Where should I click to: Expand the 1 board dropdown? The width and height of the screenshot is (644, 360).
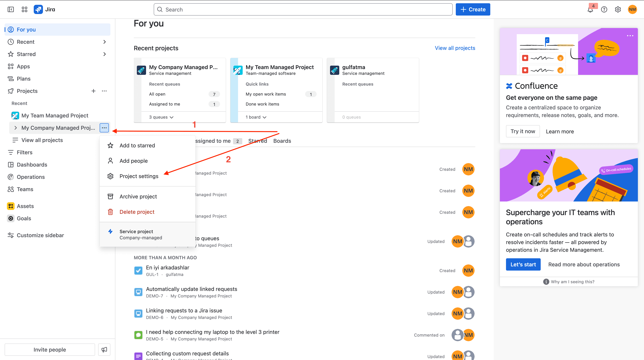click(x=256, y=117)
